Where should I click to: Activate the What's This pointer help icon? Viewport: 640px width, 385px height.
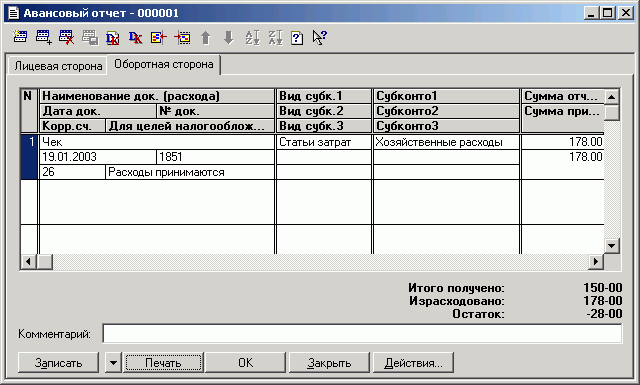point(319,38)
